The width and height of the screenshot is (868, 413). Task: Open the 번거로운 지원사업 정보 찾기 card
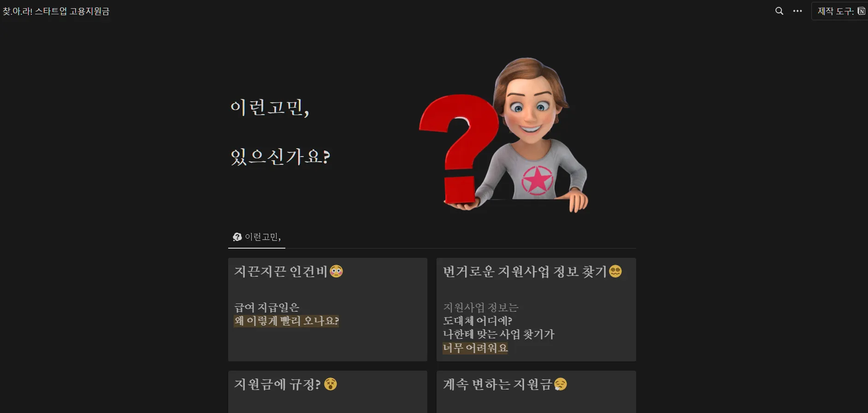point(536,309)
